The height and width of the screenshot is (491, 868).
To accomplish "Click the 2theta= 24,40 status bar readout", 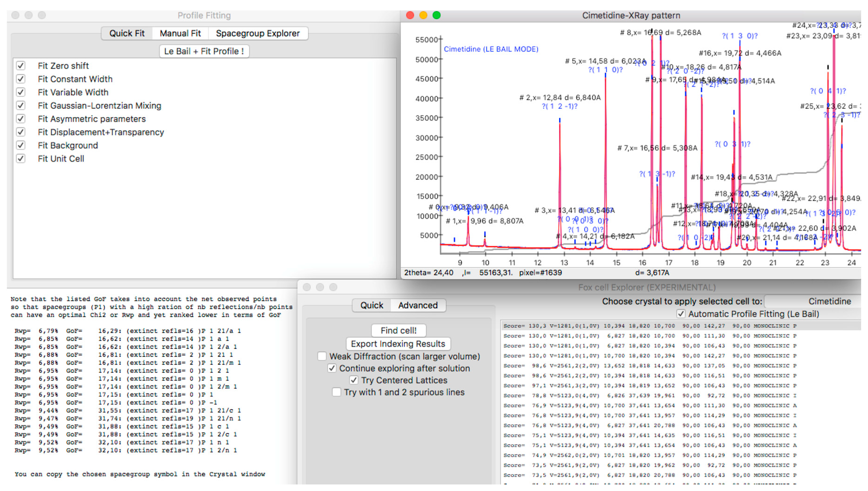I will point(429,272).
